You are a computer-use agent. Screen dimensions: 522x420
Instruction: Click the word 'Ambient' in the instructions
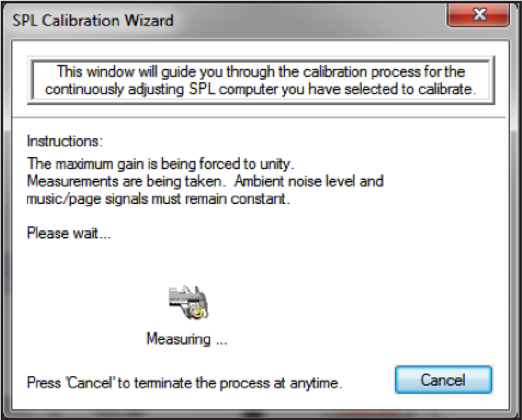(x=261, y=181)
